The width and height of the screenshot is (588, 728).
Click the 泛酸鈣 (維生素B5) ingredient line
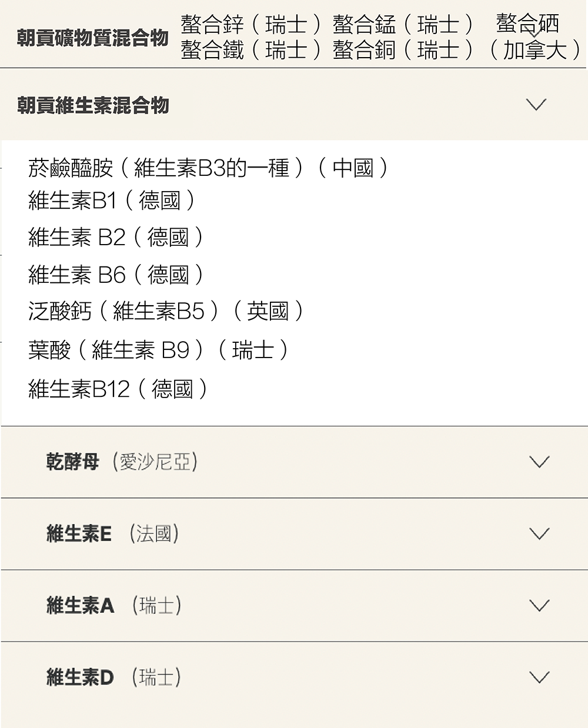(x=166, y=311)
